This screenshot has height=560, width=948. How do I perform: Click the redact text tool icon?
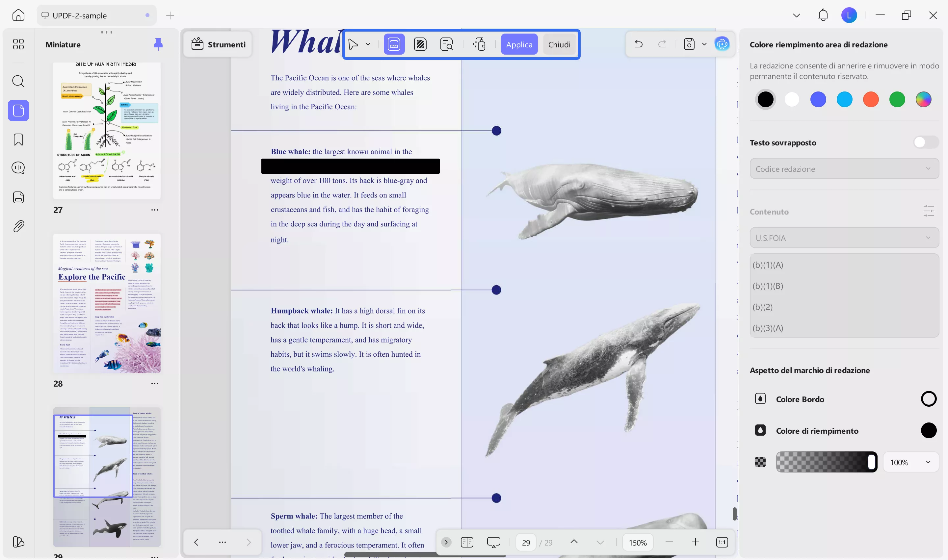click(x=394, y=44)
